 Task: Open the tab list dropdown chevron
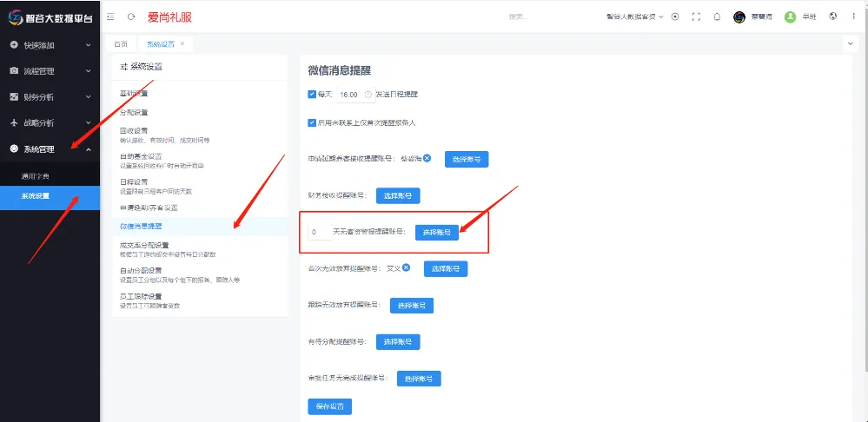click(850, 43)
